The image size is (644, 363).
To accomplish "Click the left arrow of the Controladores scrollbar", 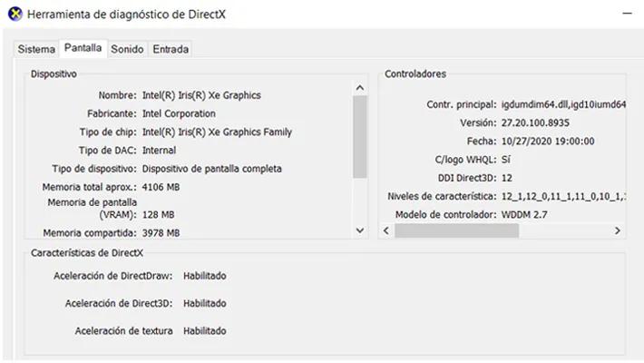I will (x=385, y=231).
